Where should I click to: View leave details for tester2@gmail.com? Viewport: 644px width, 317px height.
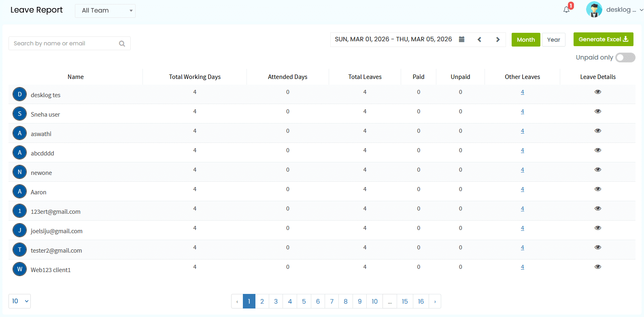click(598, 247)
